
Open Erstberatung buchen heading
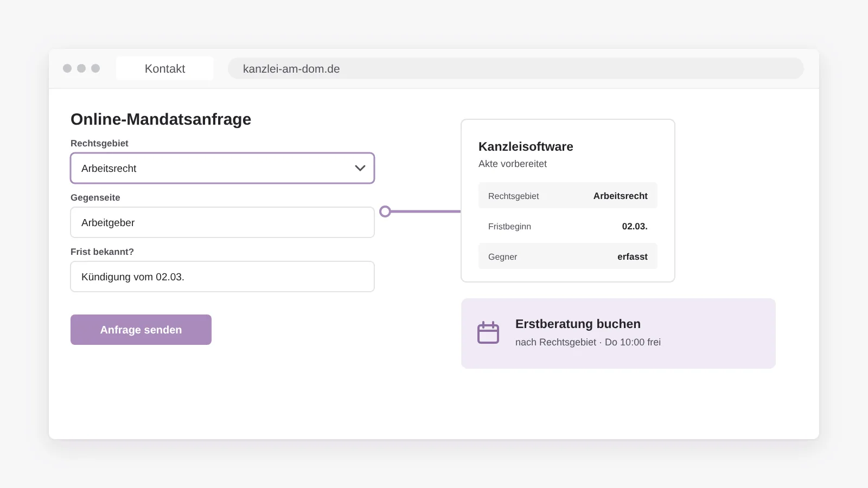coord(578,324)
